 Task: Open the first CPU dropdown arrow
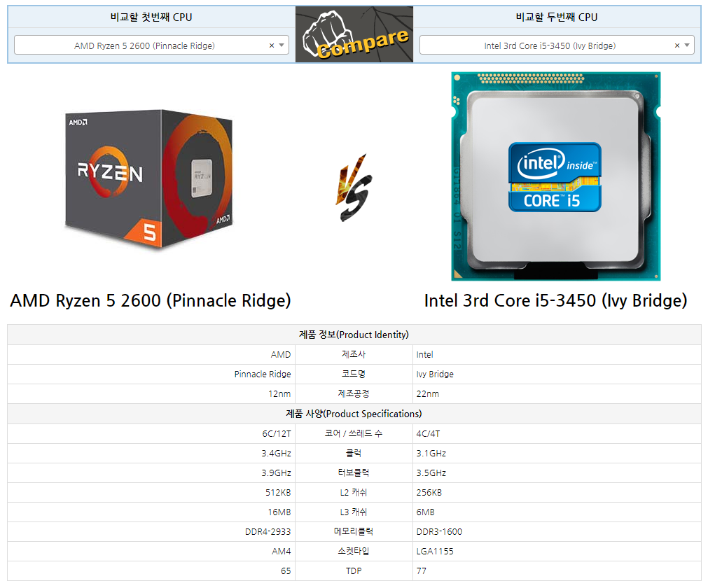coord(282,45)
